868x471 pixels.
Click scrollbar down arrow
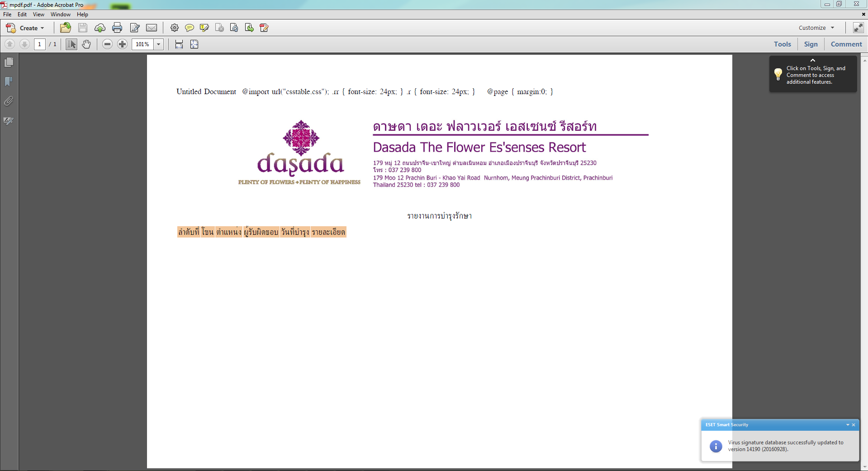(865, 467)
